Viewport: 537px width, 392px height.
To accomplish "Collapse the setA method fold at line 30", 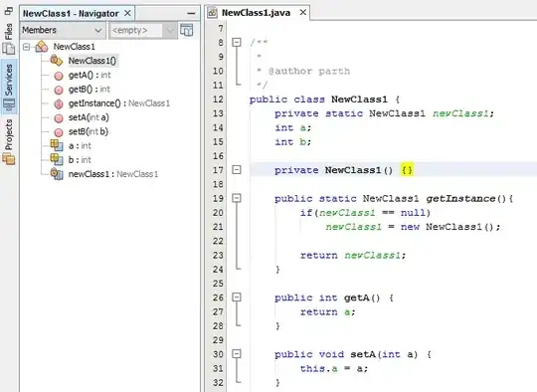I will (237, 353).
